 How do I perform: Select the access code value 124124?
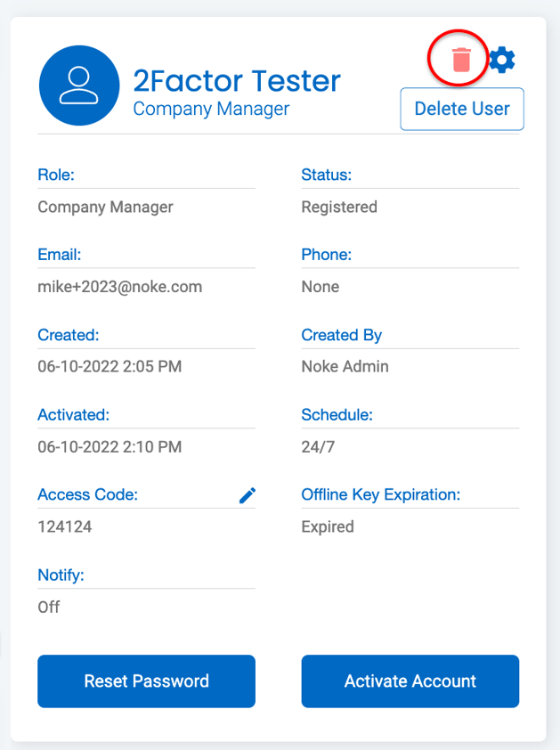pyautogui.click(x=65, y=526)
